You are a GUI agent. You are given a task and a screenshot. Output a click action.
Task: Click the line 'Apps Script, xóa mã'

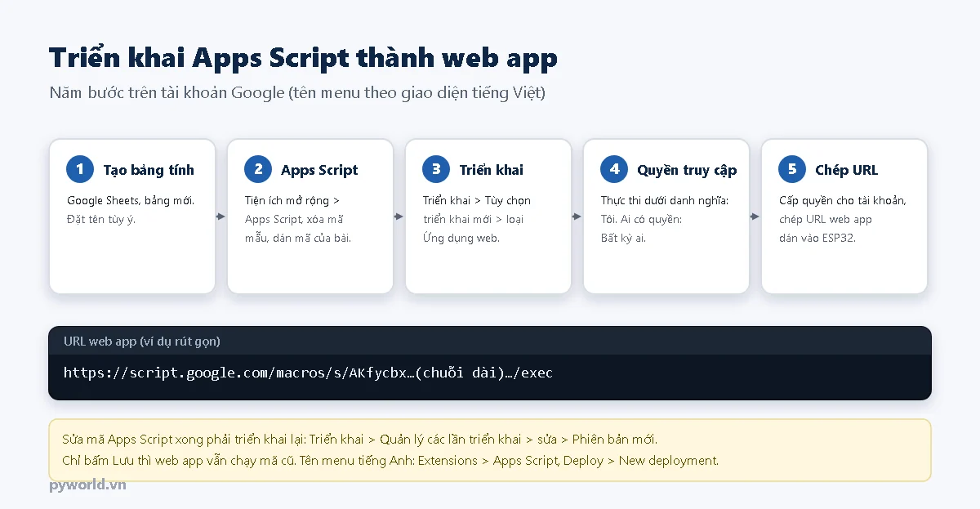(x=294, y=219)
